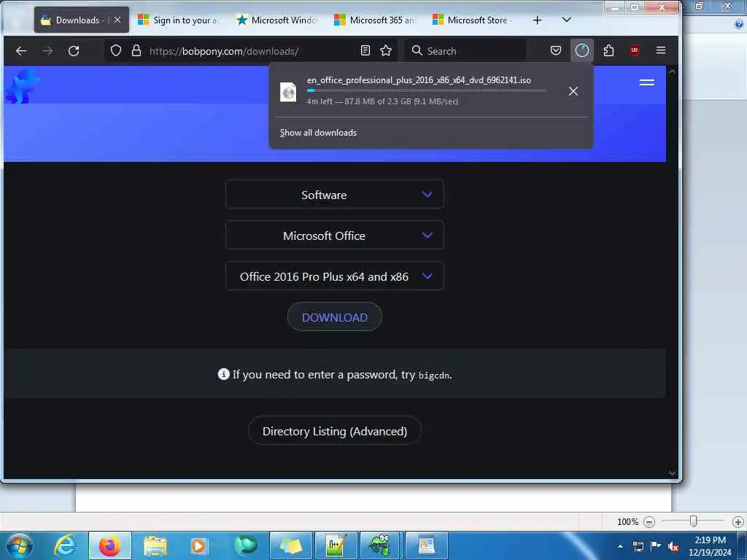This screenshot has height=560, width=747.
Task: Switch to Firefox in the taskbar
Action: pyautogui.click(x=110, y=545)
